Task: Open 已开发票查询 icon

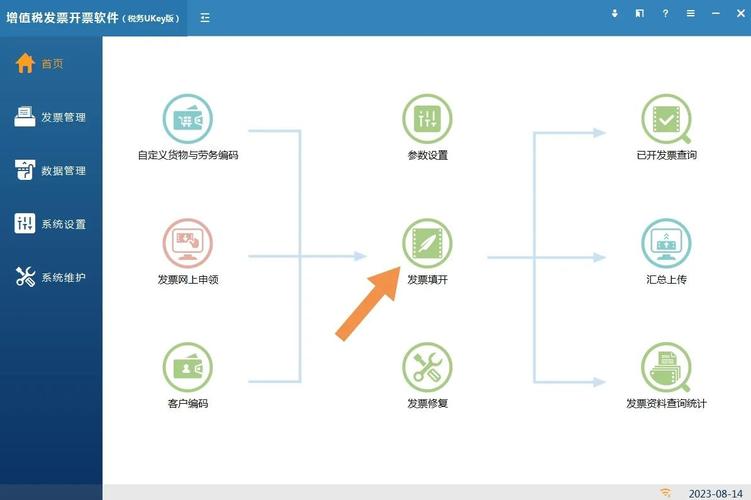Action: pyautogui.click(x=666, y=118)
